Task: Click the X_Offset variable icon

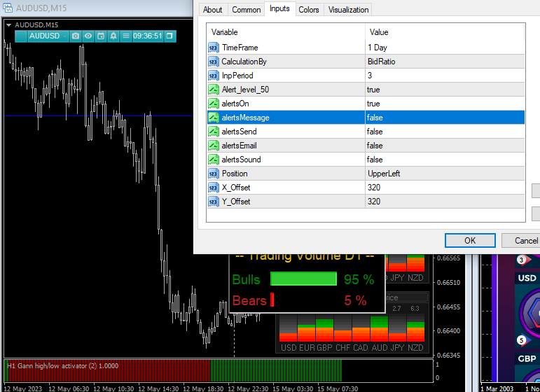Action: tap(214, 188)
